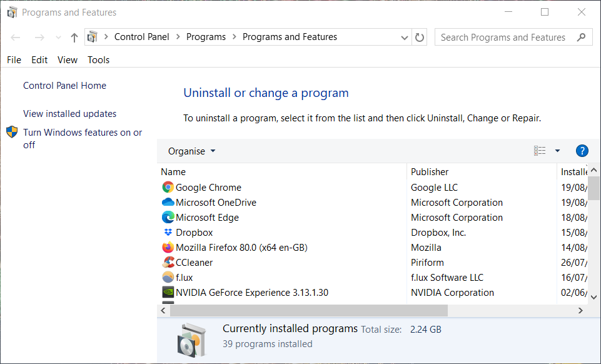Click the NVIDIA GeForce Experience icon
This screenshot has width=601, height=364.
coord(168,293)
